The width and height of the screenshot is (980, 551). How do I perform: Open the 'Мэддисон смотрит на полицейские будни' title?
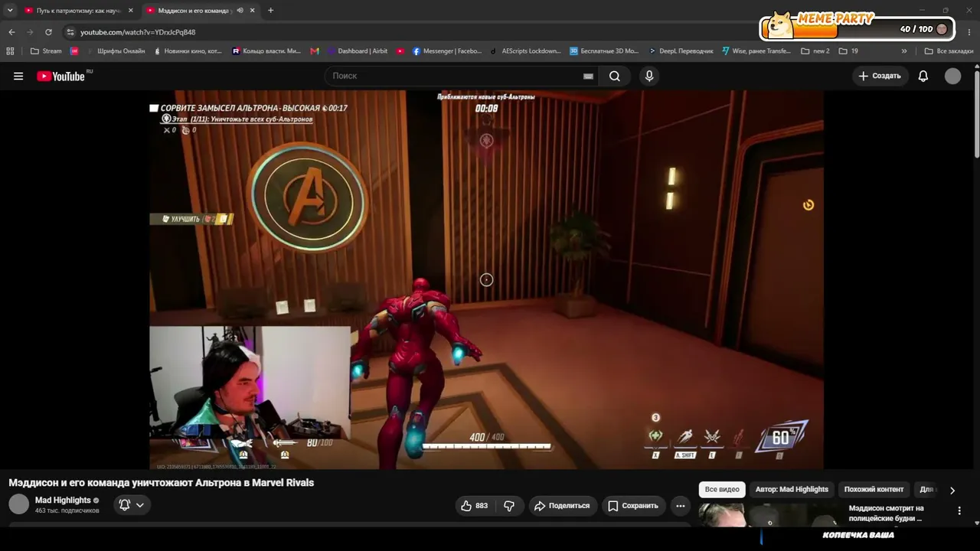pyautogui.click(x=887, y=513)
